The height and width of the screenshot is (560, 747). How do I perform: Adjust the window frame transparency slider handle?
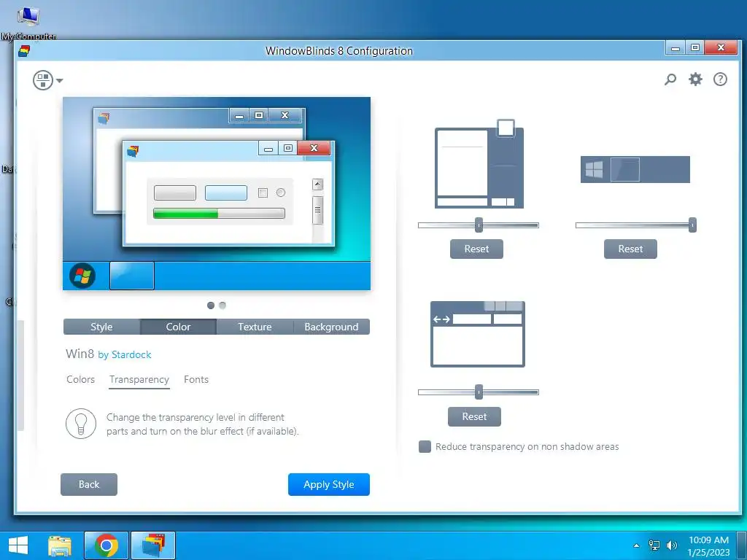[479, 392]
